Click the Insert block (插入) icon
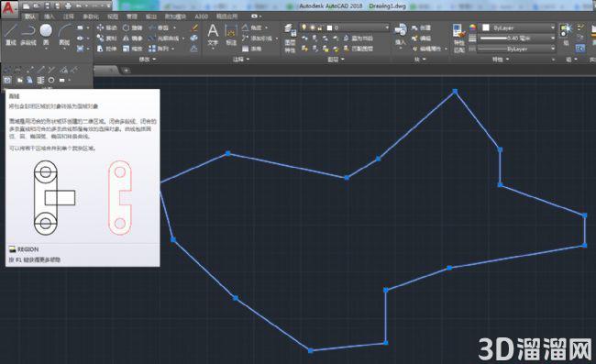596x364 pixels. [401, 34]
